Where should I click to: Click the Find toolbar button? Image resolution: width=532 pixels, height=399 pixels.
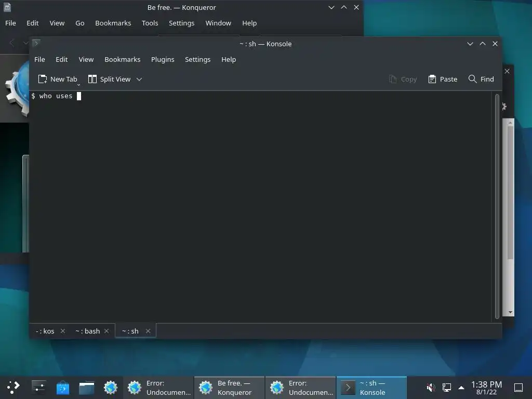pyautogui.click(x=481, y=79)
